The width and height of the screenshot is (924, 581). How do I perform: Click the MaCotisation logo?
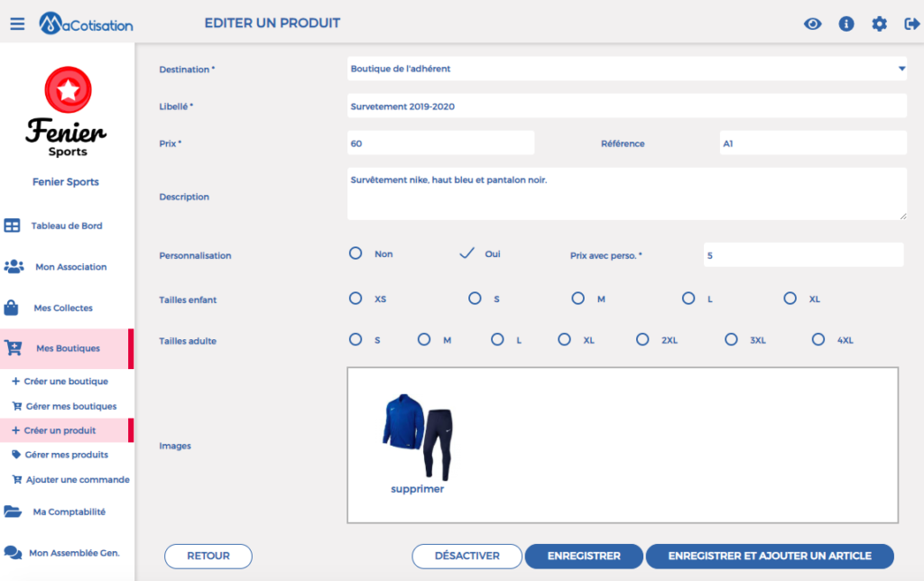click(x=86, y=23)
